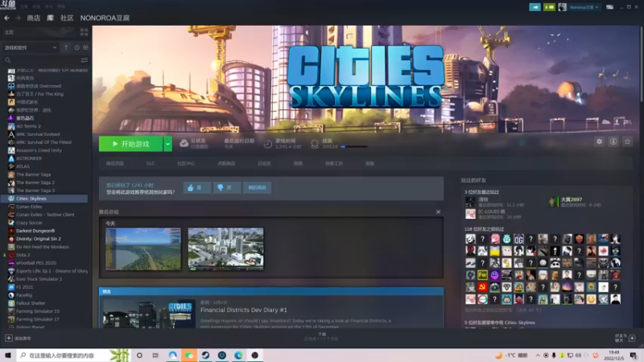
Task: Select AO Tennis 2 in game list
Action: click(x=28, y=126)
